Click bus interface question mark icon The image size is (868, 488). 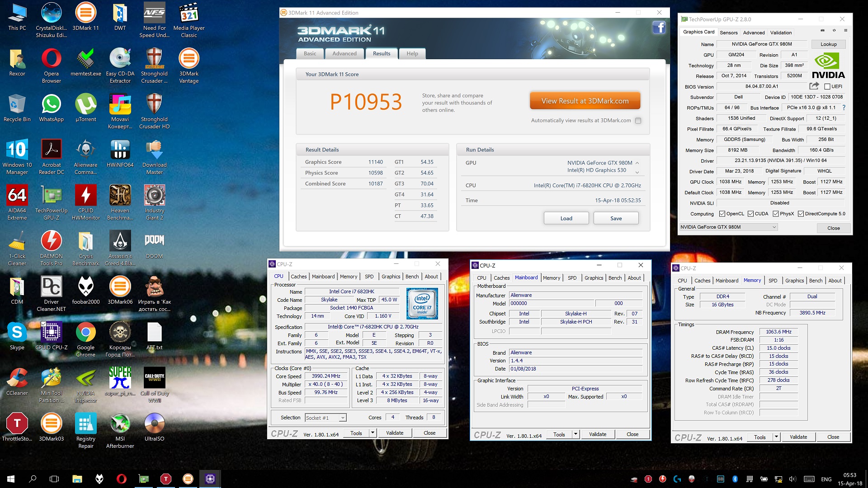[x=844, y=108]
